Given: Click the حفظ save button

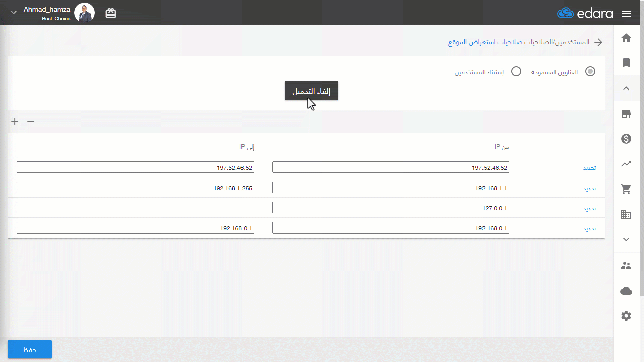Looking at the screenshot, I should [x=30, y=349].
